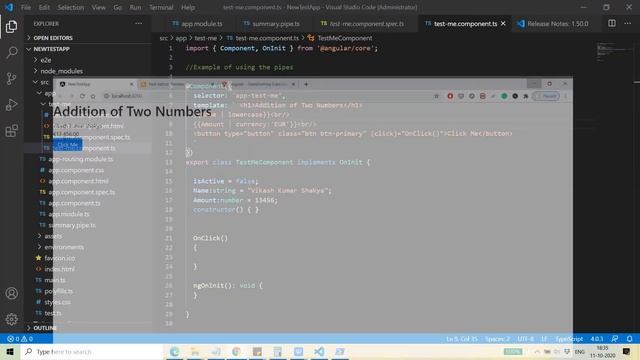Viewport: 640px width, 360px height.
Task: Click the browser home icon
Action: (93, 96)
